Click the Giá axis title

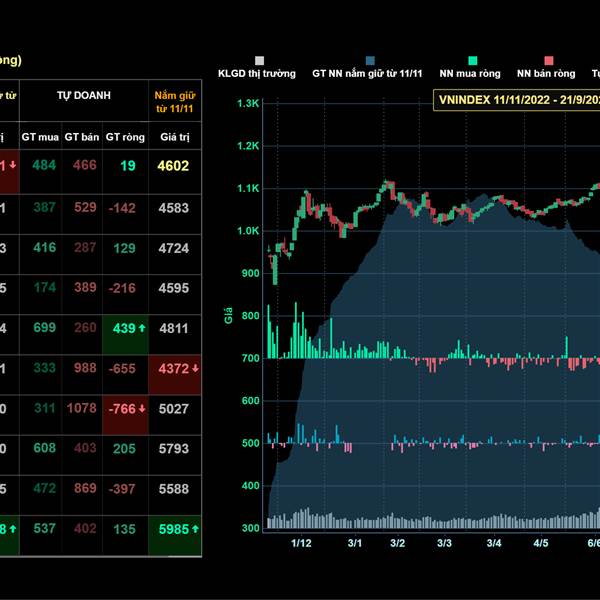tap(228, 315)
